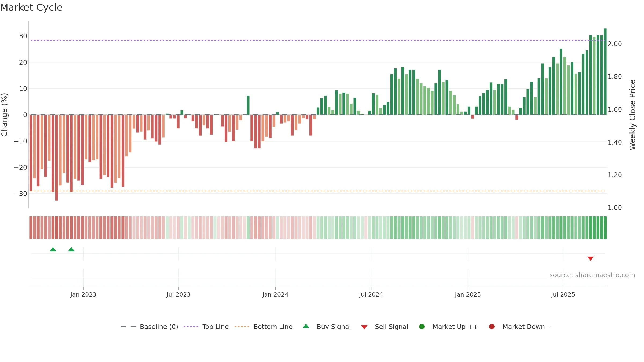Click the dark red Market Down circle icon in legend
This screenshot has height=362, width=644.
point(492,327)
